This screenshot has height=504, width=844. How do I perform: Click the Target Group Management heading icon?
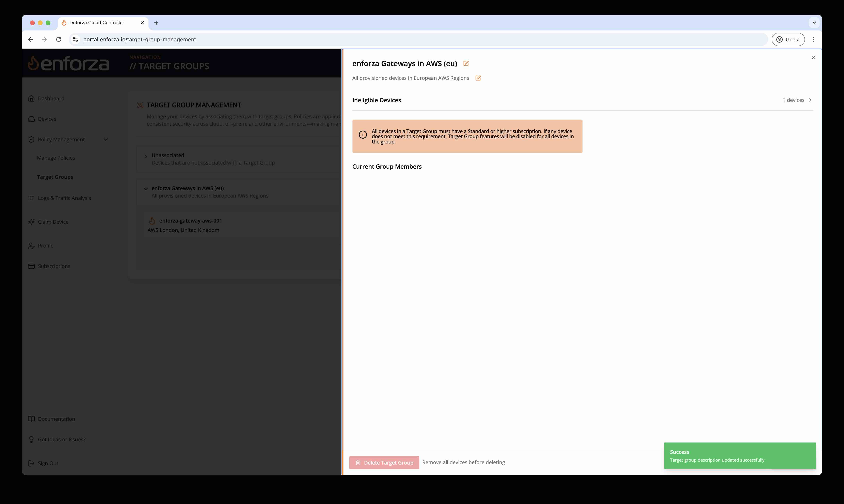140,105
